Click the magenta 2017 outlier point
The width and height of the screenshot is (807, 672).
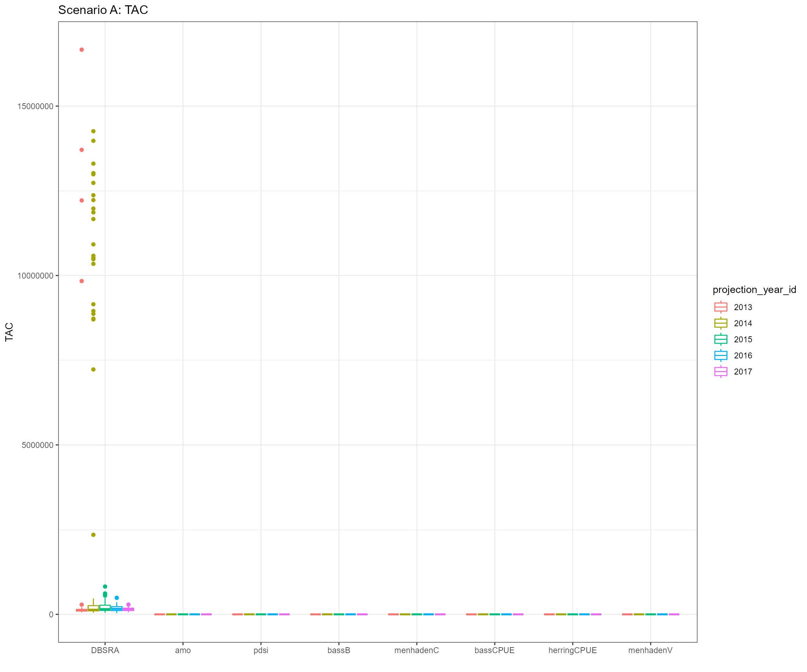(x=128, y=605)
